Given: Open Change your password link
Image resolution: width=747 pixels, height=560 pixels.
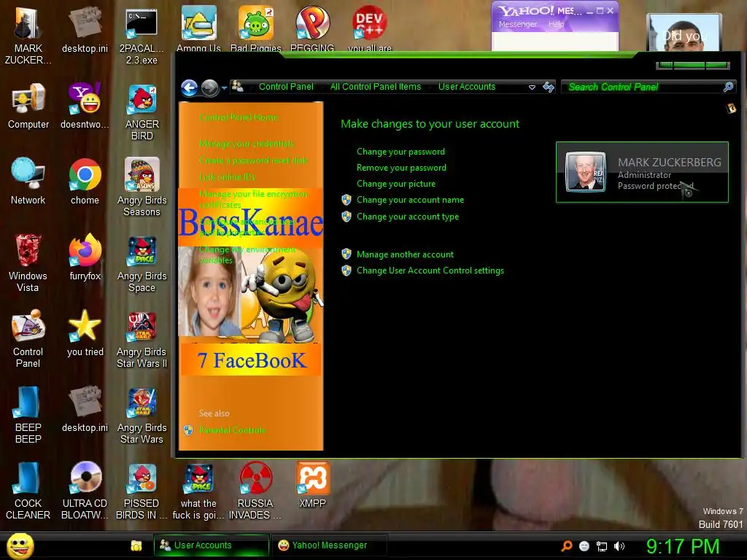Looking at the screenshot, I should [x=400, y=152].
